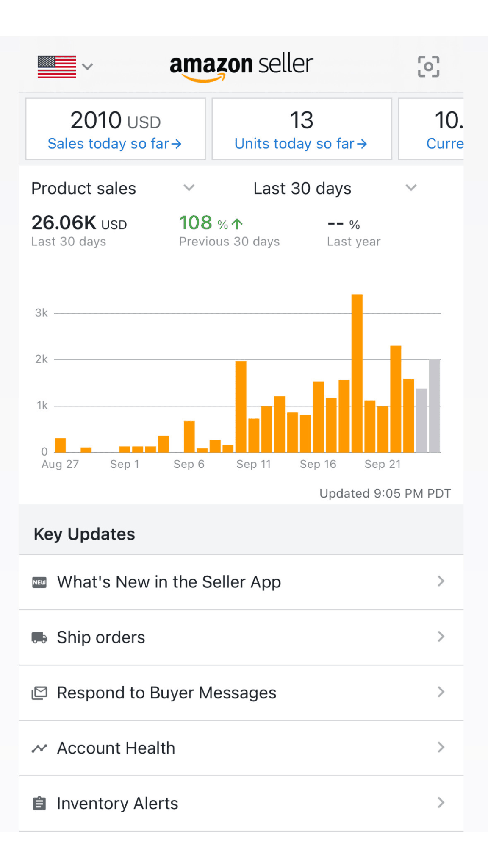The width and height of the screenshot is (488, 868).
Task: Open the Last 30 days range dropdown
Action: (411, 188)
